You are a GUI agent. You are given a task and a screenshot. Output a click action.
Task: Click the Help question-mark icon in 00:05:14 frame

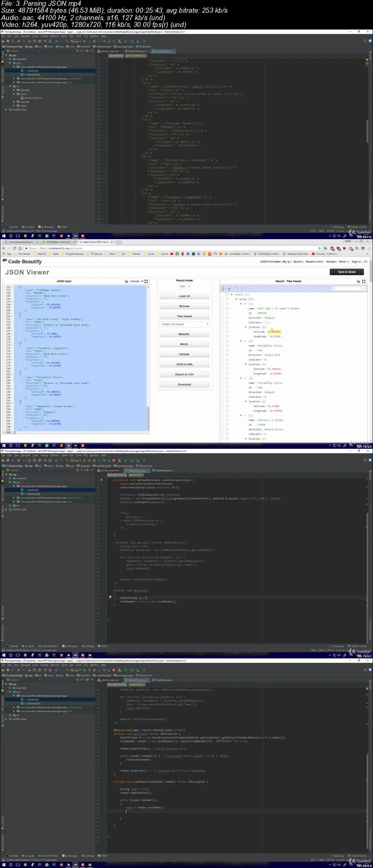pos(144,42)
